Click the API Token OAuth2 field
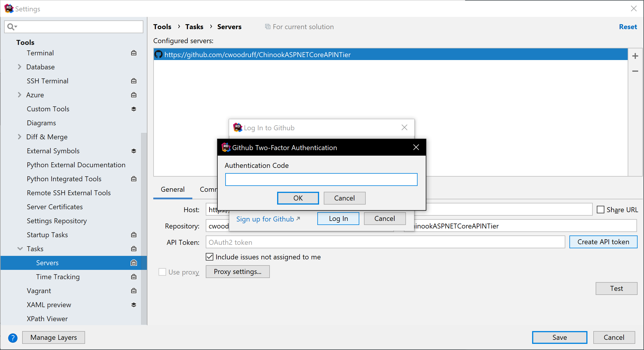The height and width of the screenshot is (350, 644). coord(385,242)
